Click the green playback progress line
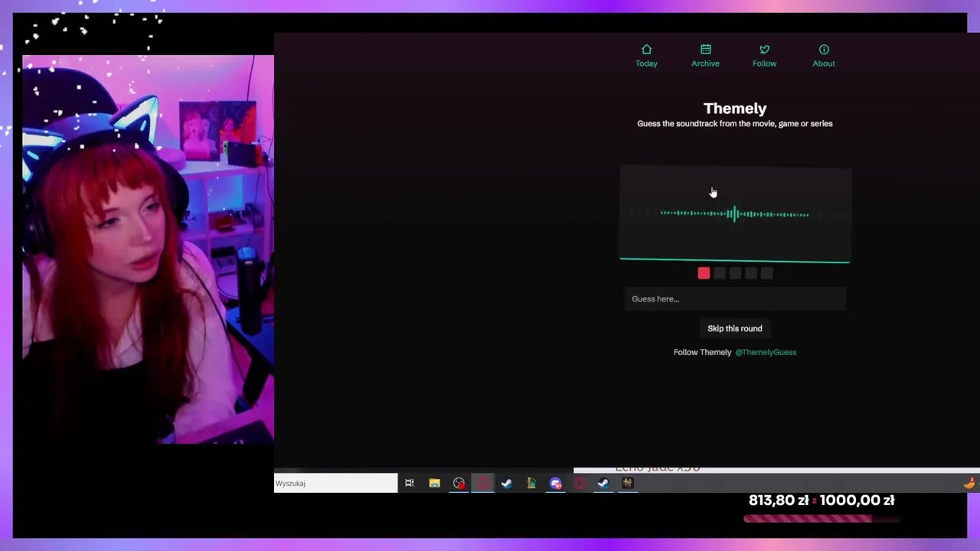 pyautogui.click(x=735, y=261)
